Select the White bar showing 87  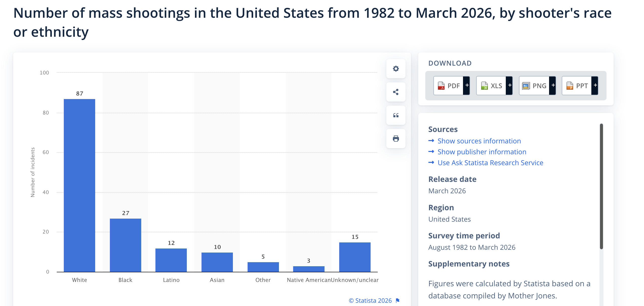pos(79,185)
